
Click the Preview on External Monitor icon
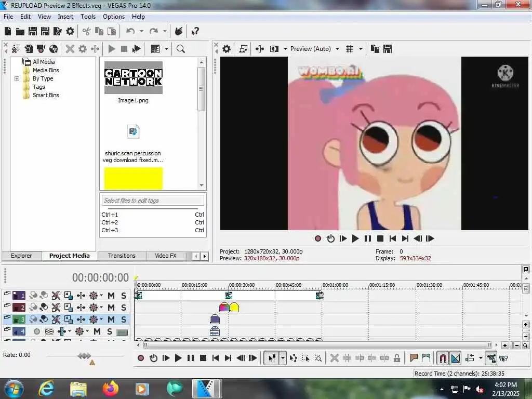(x=243, y=49)
